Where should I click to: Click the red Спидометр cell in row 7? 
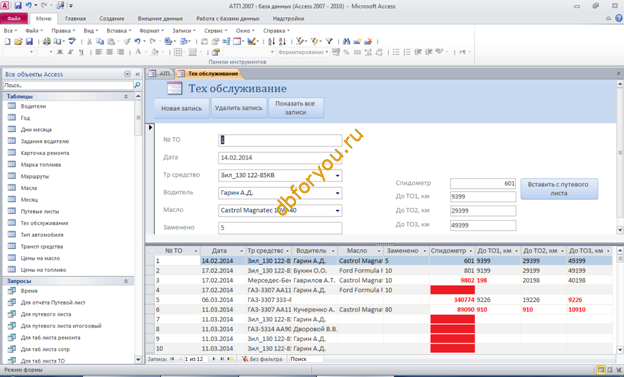452,319
